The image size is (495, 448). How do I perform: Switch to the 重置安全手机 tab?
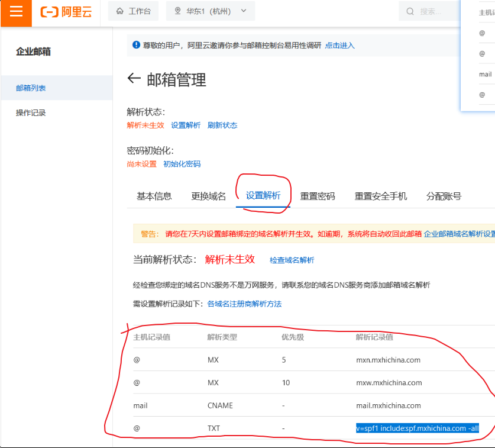click(x=381, y=196)
